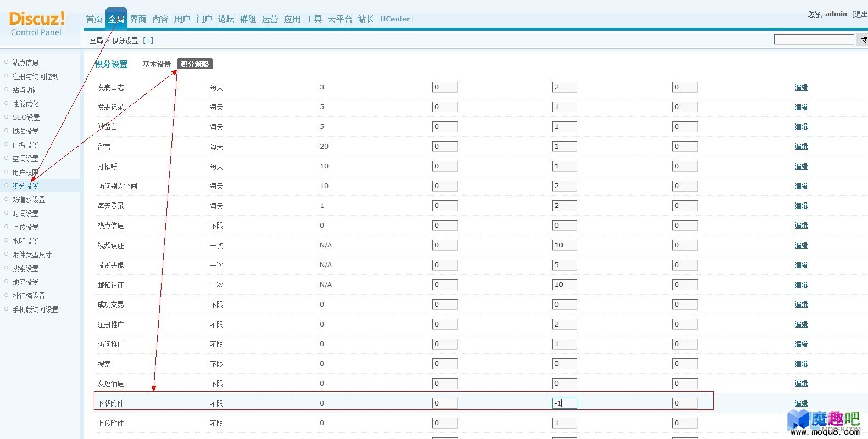The height and width of the screenshot is (439, 868).
Task: Open the 论坛 menu
Action: pyautogui.click(x=226, y=19)
